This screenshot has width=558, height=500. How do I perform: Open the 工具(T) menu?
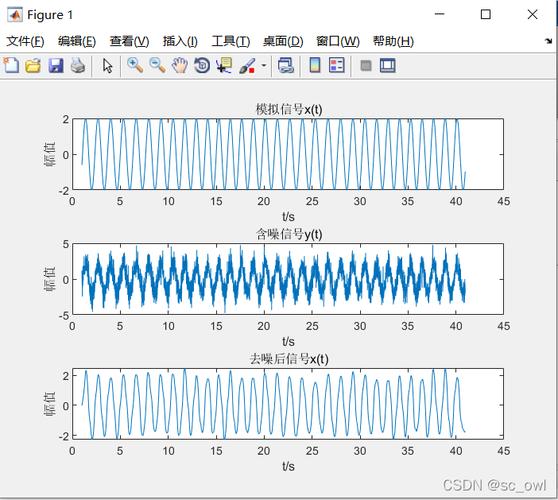[x=231, y=41]
